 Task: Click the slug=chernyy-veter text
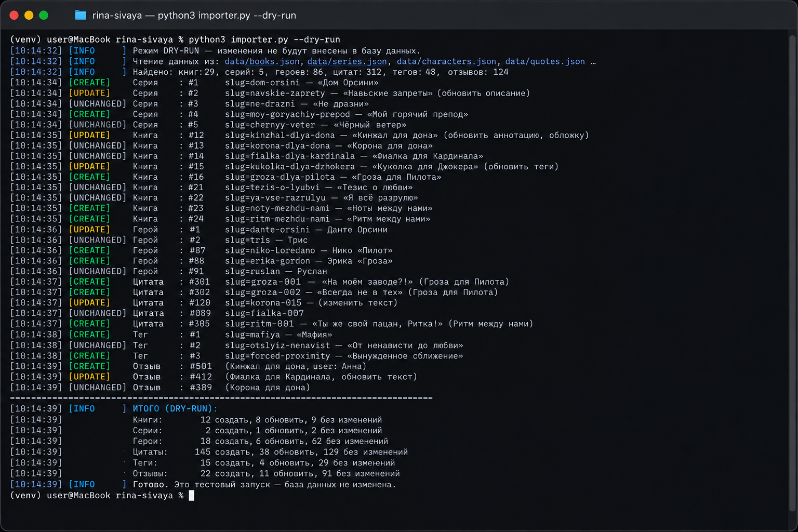270,125
